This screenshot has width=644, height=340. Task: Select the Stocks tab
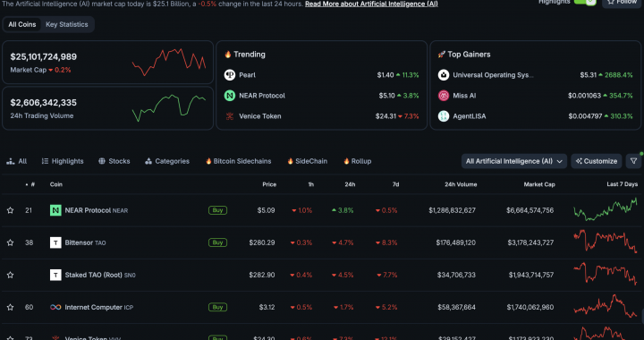coord(114,161)
